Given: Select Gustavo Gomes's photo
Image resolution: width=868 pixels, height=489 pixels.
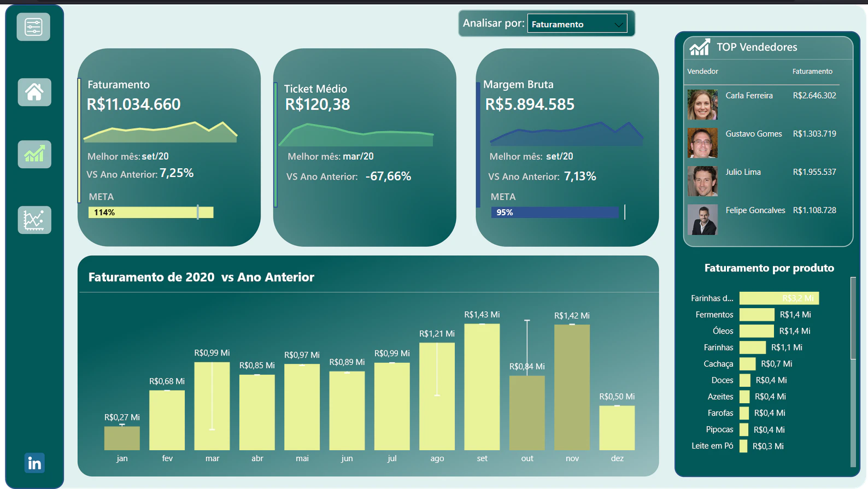Looking at the screenshot, I should [x=702, y=143].
